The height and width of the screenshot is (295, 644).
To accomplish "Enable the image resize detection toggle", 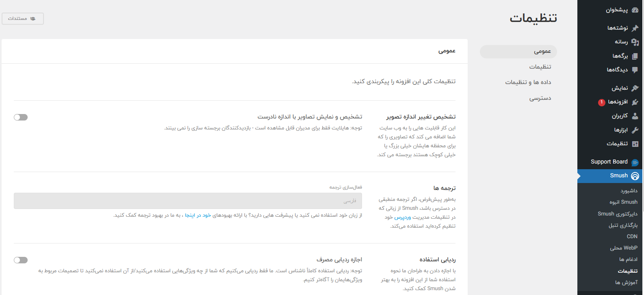I will pyautogui.click(x=21, y=117).
